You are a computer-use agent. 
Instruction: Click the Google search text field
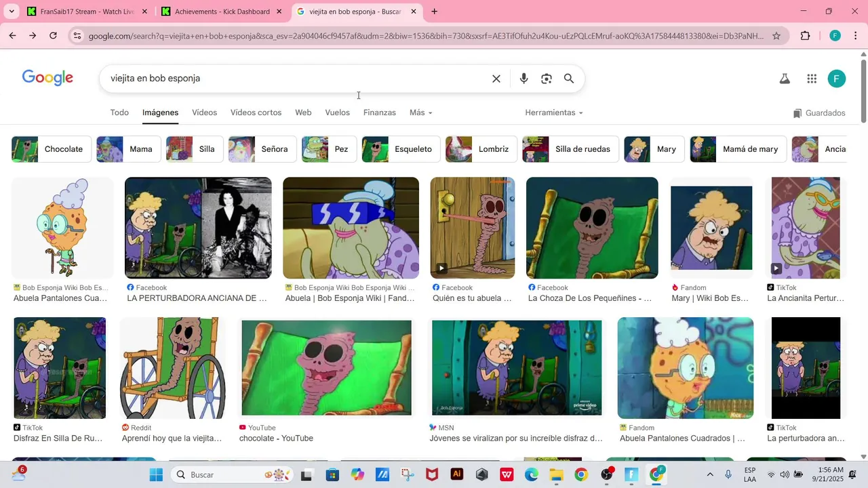(x=297, y=79)
